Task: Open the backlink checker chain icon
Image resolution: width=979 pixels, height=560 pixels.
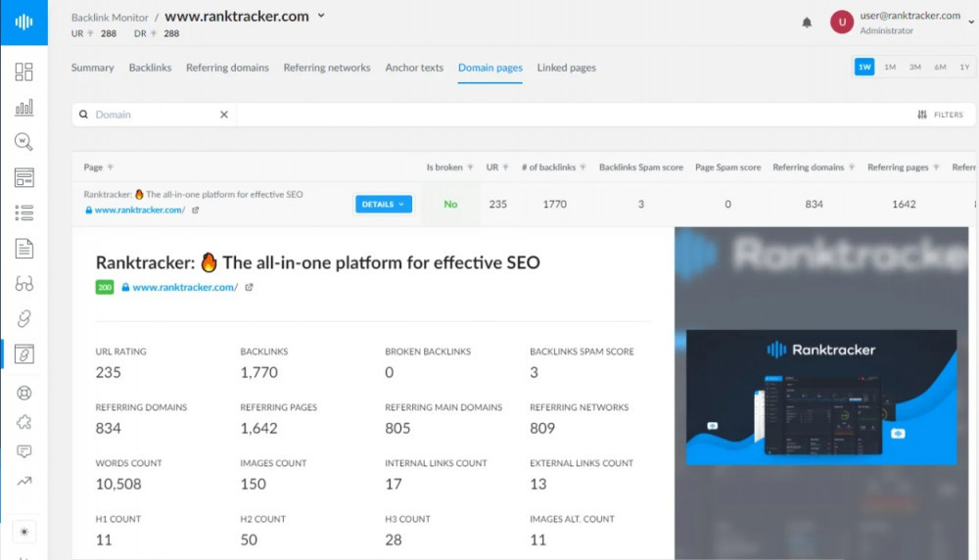Action: (x=23, y=319)
